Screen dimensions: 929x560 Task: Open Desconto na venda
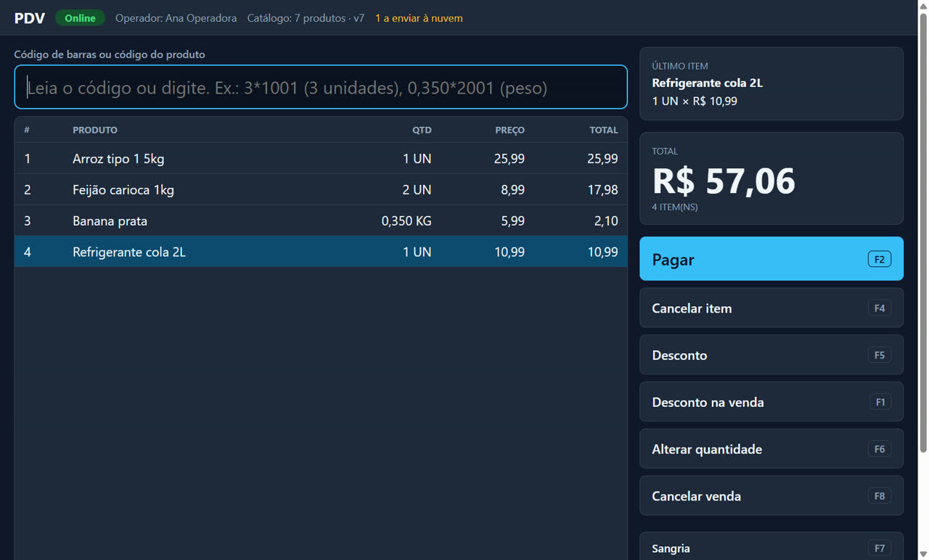click(771, 402)
